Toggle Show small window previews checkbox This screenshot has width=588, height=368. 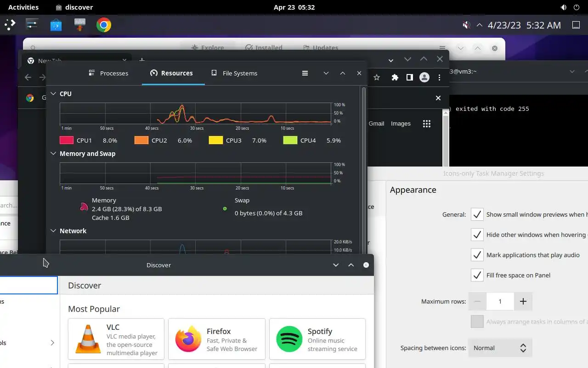[x=477, y=214]
